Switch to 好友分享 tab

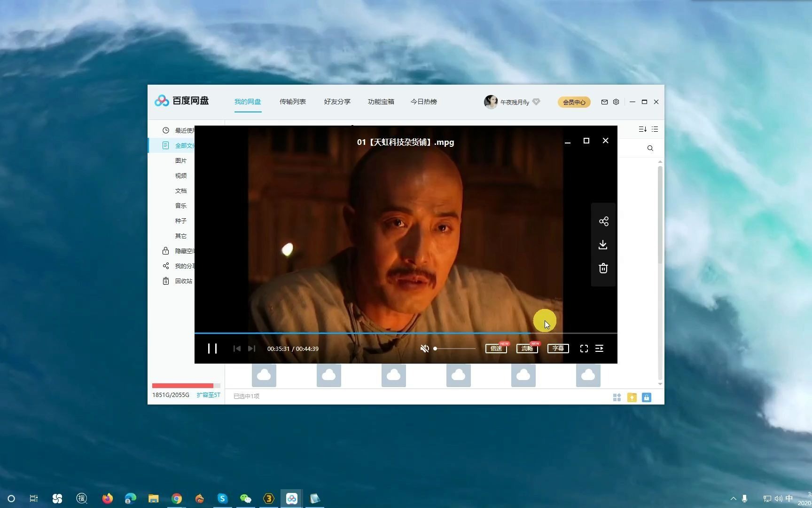(337, 102)
